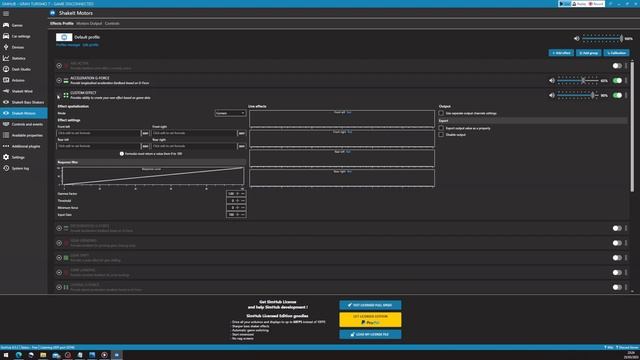Viewport: 640px width, 360px height.
Task: Select ShakeIt Motors in the sidebar
Action: [x=24, y=113]
